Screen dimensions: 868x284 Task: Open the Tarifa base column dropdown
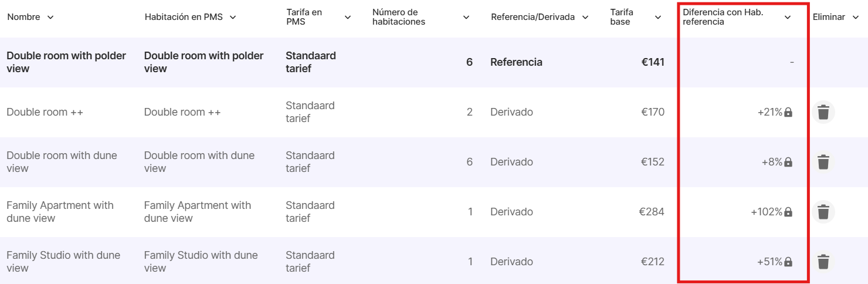(x=658, y=18)
